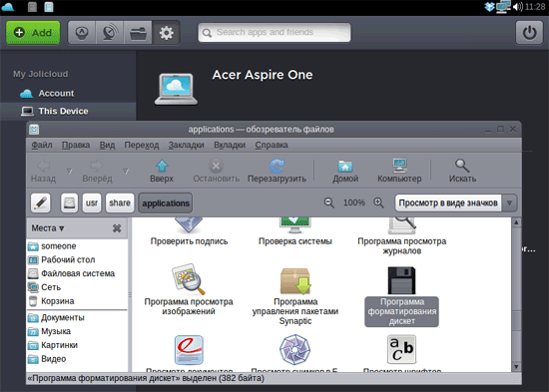Image resolution: width=549 pixels, height=392 pixels.
Task: Select Программа просмотра изображений icon
Action: (189, 279)
